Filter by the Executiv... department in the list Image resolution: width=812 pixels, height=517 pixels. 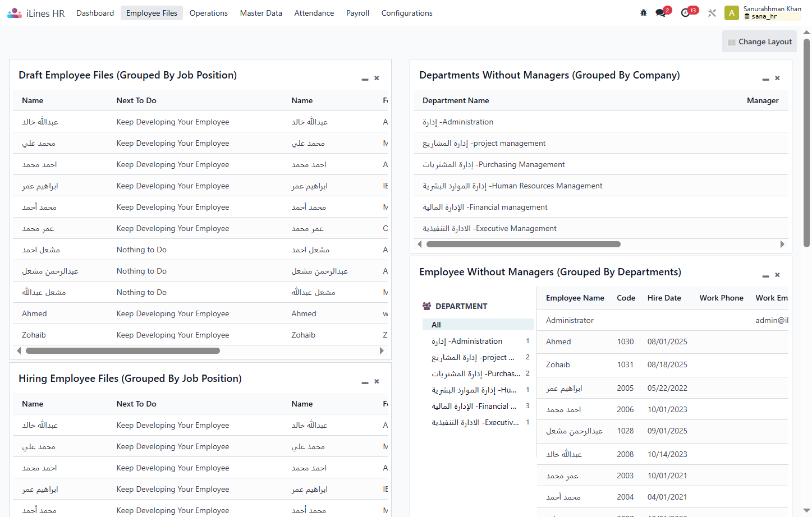pyautogui.click(x=478, y=422)
